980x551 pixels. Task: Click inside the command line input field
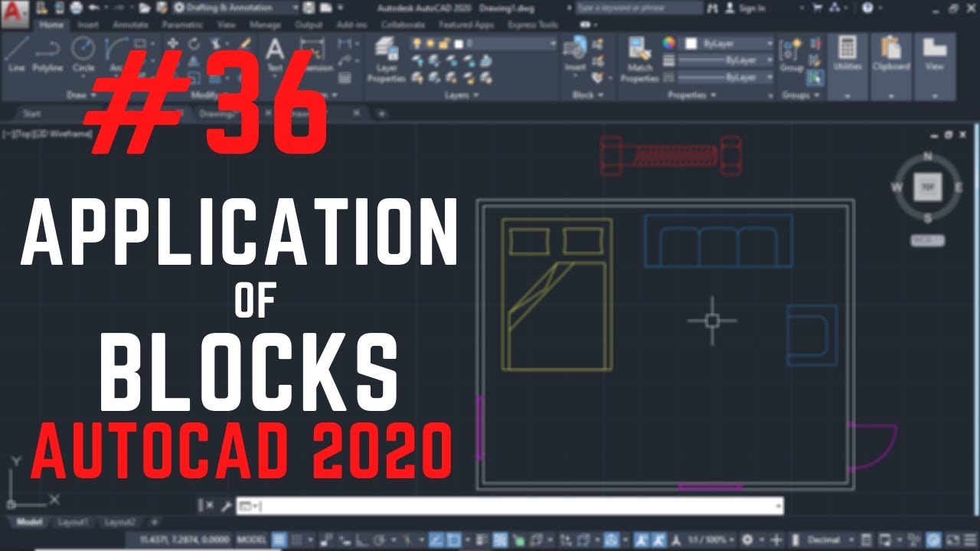[x=510, y=506]
